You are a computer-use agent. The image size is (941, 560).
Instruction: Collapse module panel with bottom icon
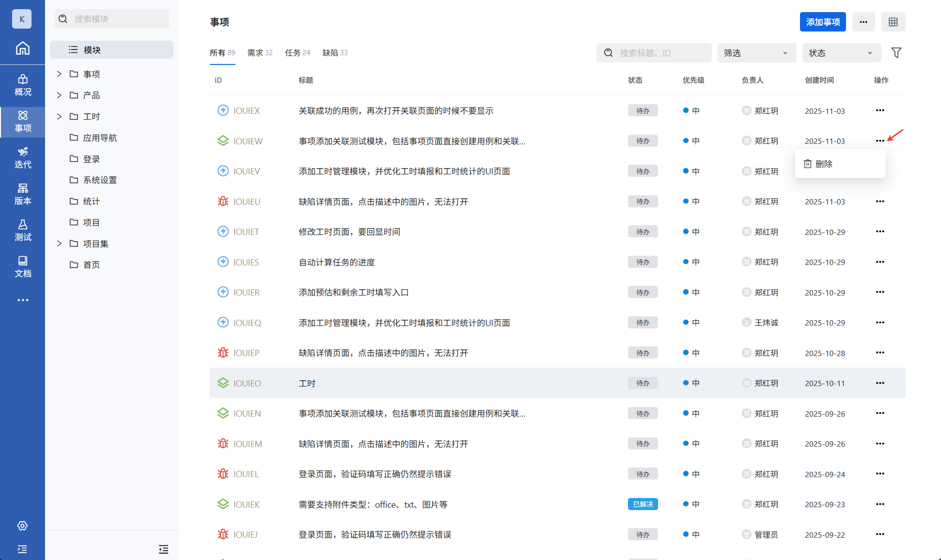coord(163,549)
